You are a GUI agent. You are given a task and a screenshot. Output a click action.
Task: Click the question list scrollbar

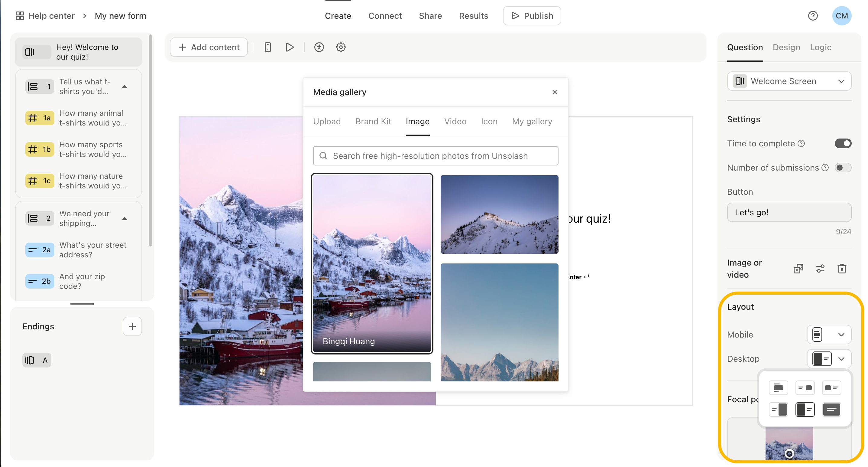pyautogui.click(x=151, y=140)
